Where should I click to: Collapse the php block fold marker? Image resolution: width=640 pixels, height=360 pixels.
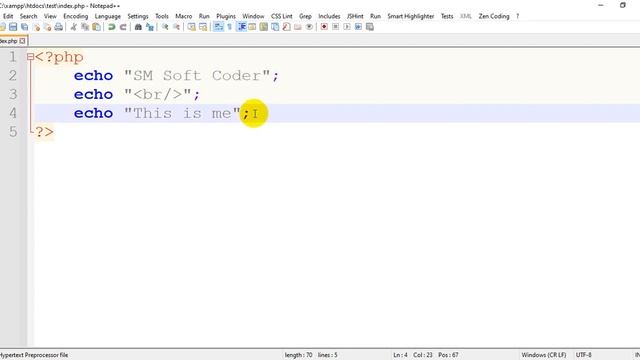pyautogui.click(x=30, y=57)
